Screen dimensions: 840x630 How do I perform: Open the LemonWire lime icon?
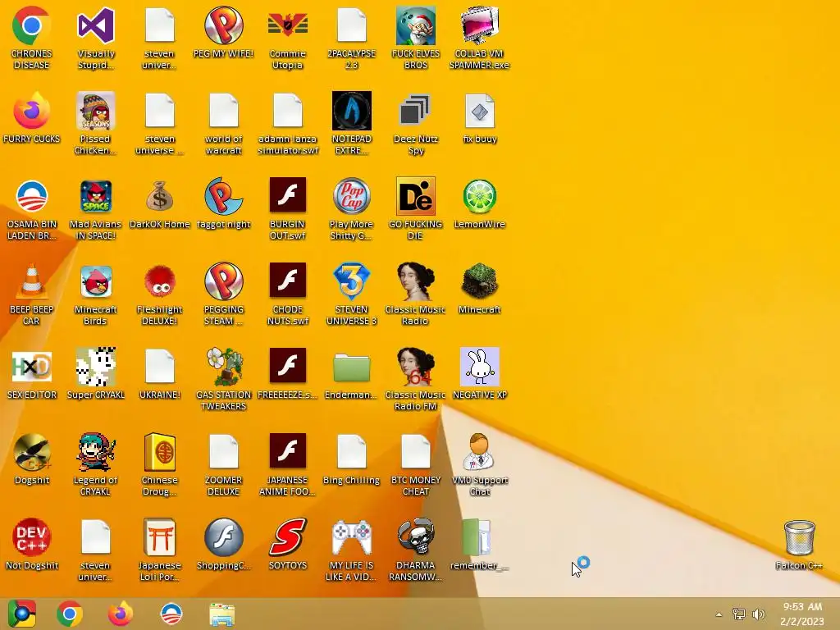click(479, 196)
